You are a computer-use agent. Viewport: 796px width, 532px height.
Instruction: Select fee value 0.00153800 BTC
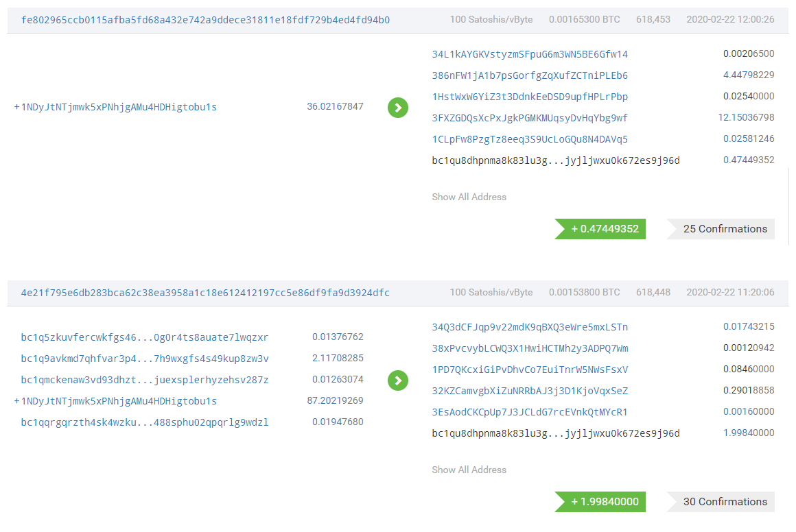pyautogui.click(x=585, y=292)
